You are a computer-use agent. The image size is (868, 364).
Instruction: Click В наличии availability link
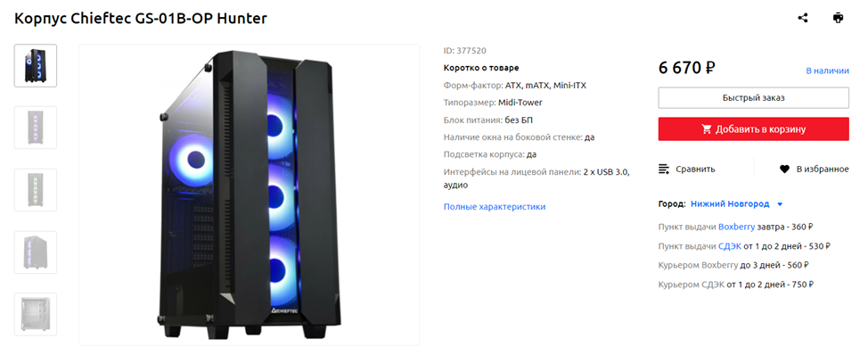coord(827,70)
